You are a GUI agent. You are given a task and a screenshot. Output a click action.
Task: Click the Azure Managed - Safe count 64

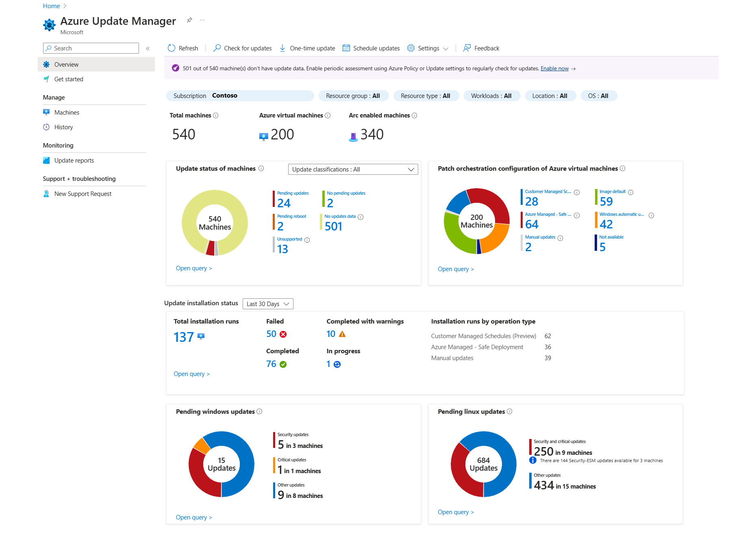coord(532,224)
